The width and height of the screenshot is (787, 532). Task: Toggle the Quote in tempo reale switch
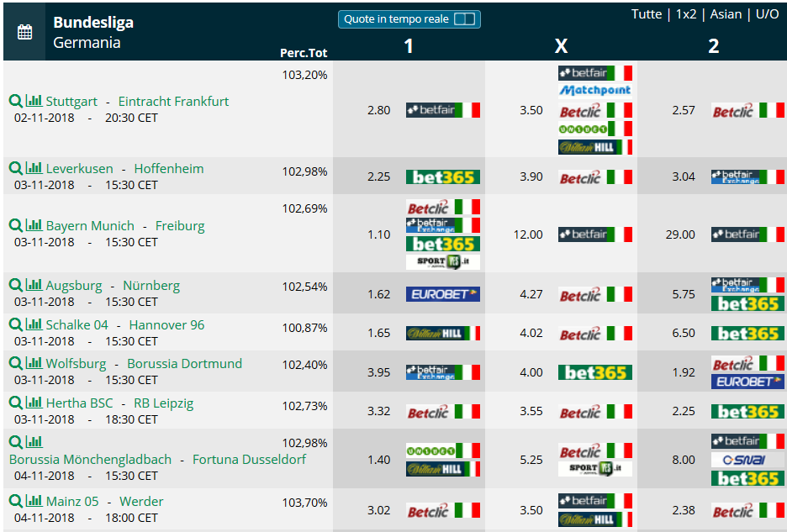tap(464, 19)
